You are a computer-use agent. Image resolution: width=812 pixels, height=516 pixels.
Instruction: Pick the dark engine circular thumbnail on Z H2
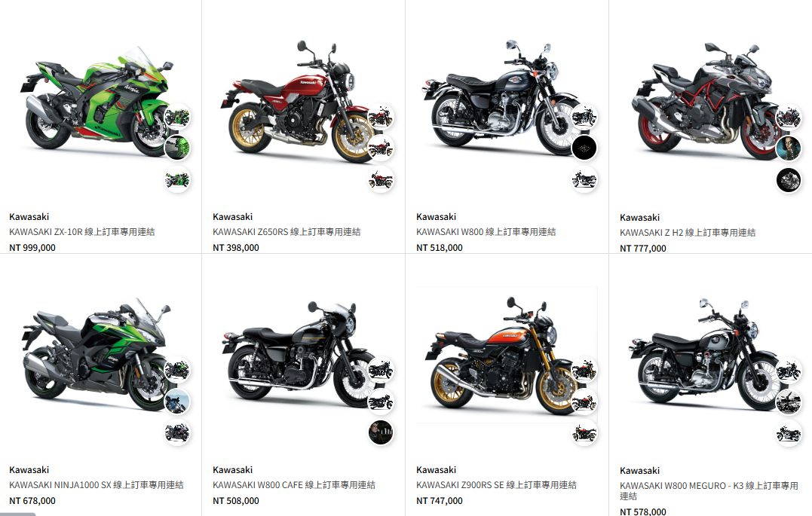pyautogui.click(x=788, y=180)
